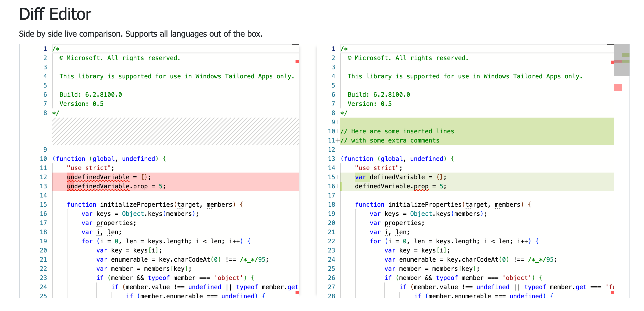The image size is (644, 311).
Task: Click the deletion minus marker on original line 13
Action: [50, 186]
